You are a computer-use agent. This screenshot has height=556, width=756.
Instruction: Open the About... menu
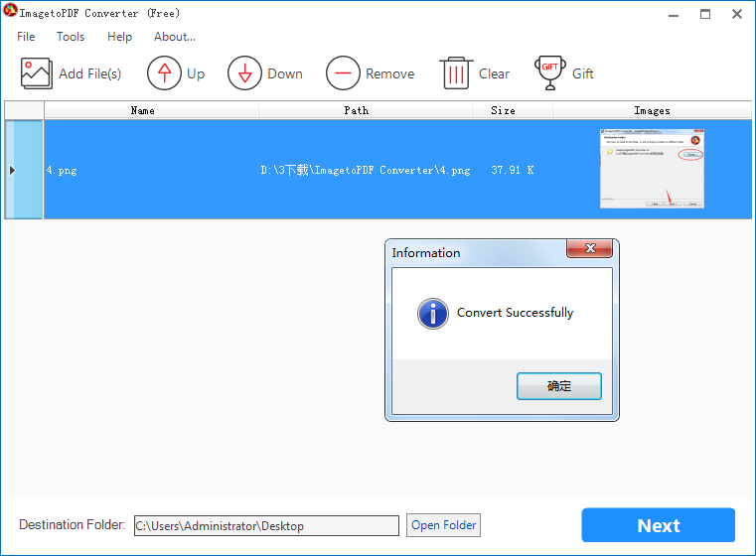pos(175,37)
